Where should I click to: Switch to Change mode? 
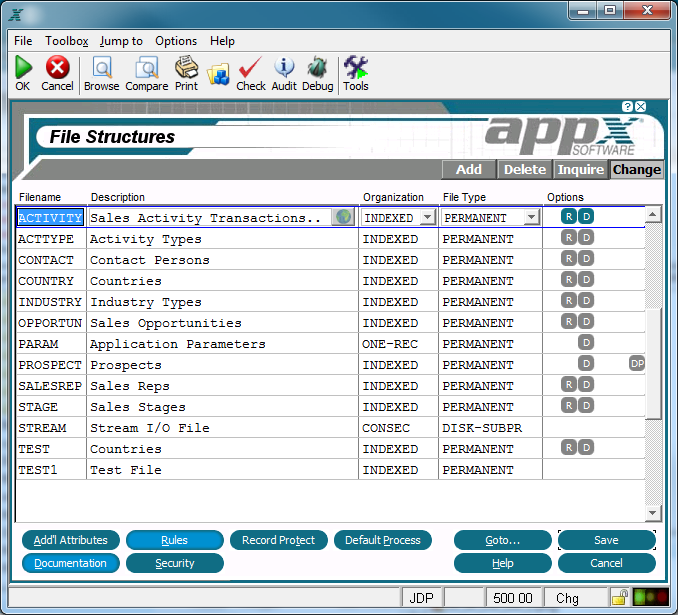click(x=636, y=170)
